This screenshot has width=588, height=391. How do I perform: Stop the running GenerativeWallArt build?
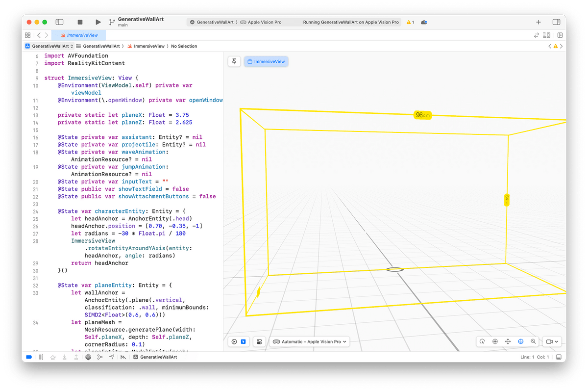tap(80, 22)
